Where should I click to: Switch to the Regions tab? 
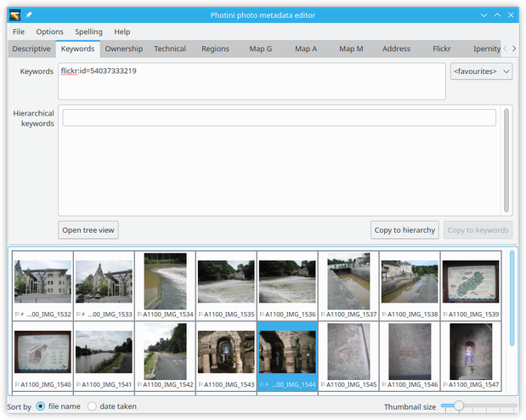[x=215, y=49]
